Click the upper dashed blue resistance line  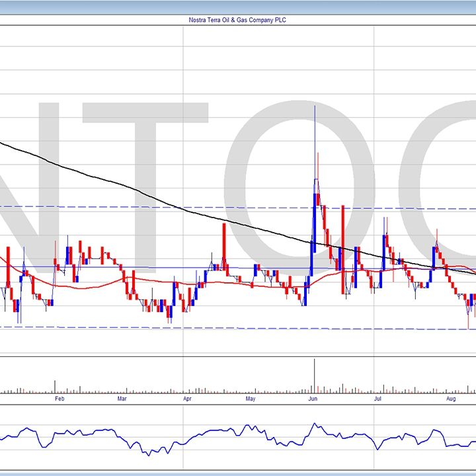coord(165,207)
